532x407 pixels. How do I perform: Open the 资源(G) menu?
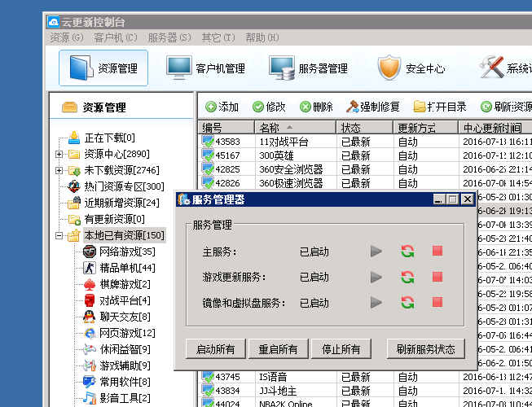click(67, 37)
